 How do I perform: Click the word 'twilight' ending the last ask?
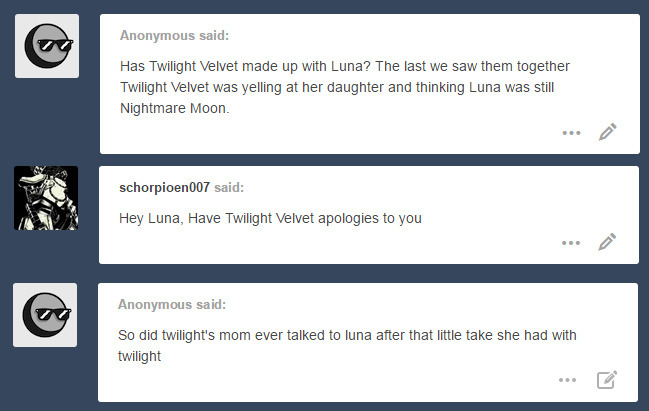[139, 356]
